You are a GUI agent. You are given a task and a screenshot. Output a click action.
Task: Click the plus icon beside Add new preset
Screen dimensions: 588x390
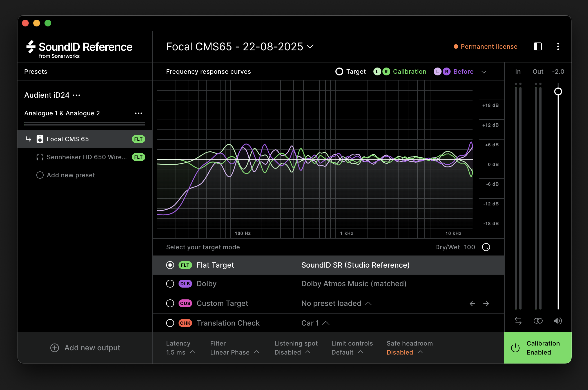[x=40, y=175]
